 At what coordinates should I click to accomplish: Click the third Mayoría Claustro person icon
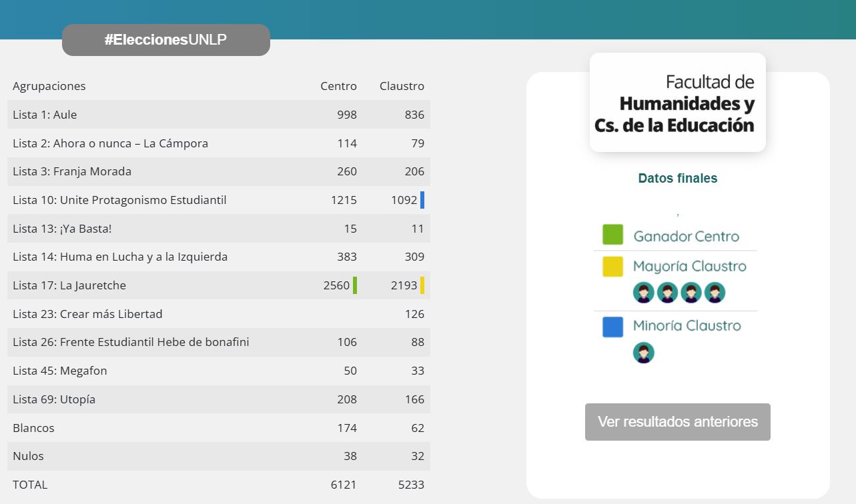(691, 292)
